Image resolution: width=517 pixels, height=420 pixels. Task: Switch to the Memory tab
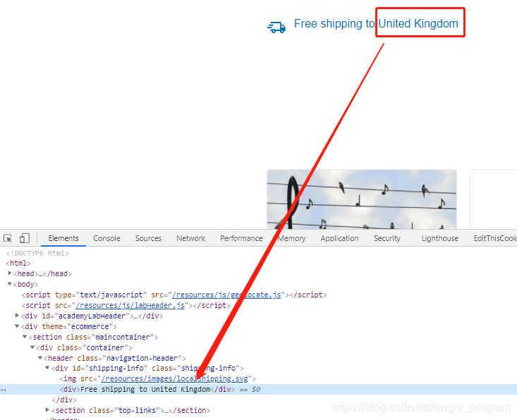click(x=291, y=238)
